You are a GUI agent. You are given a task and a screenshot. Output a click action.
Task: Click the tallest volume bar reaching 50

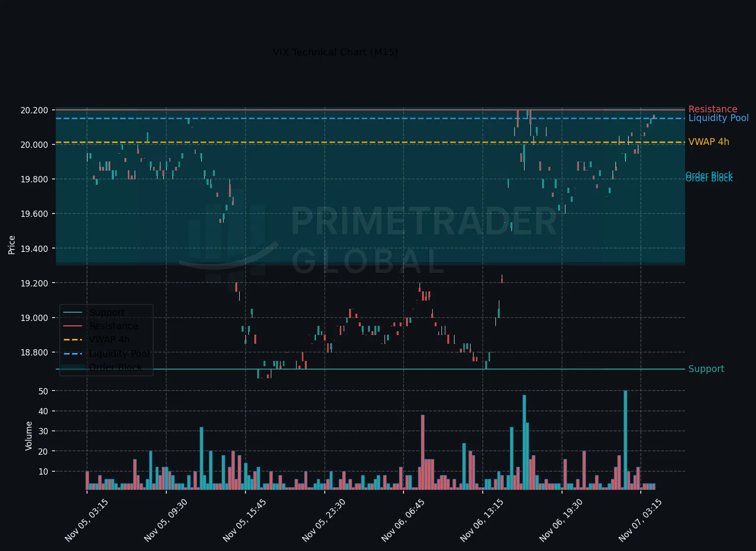(x=625, y=440)
